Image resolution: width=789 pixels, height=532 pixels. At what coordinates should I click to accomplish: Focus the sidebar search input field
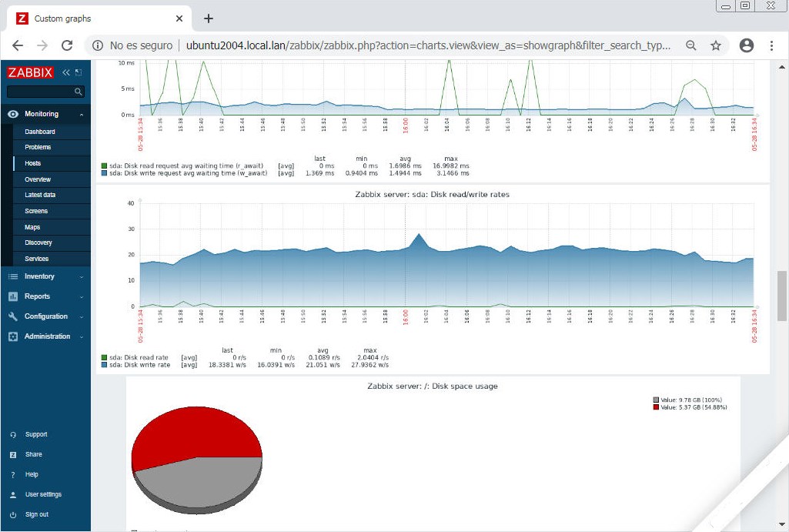pos(45,92)
